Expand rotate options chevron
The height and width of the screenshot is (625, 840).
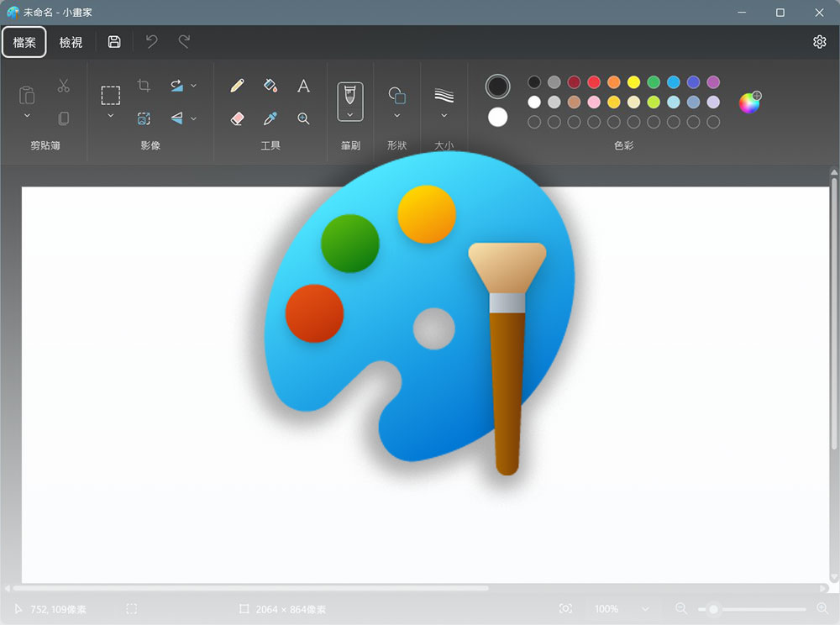tap(193, 85)
